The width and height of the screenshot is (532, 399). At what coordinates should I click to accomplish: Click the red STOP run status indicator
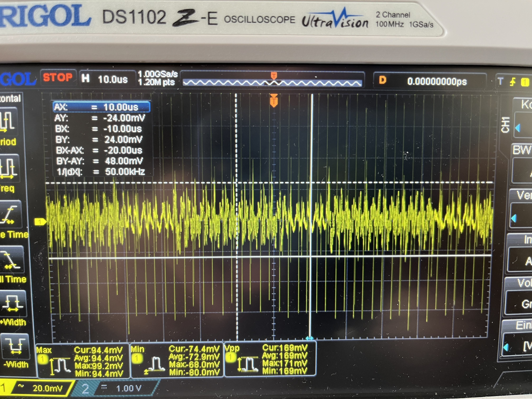tap(58, 77)
